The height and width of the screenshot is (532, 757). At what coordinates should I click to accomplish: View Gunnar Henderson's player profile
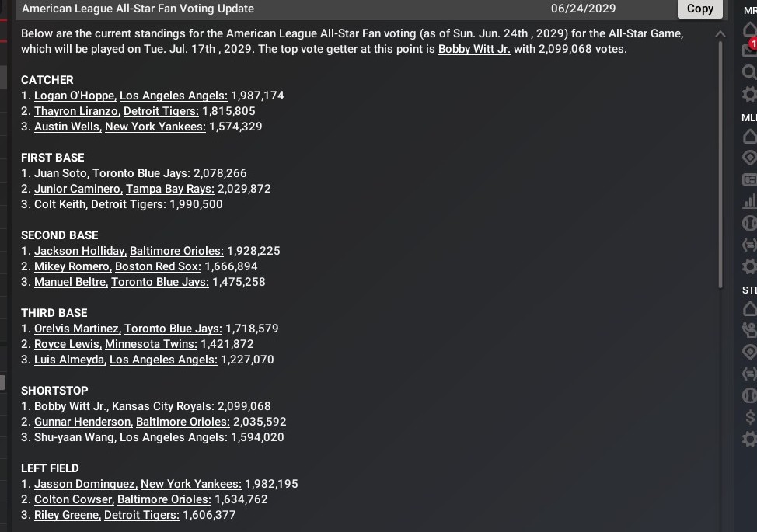pyautogui.click(x=82, y=422)
